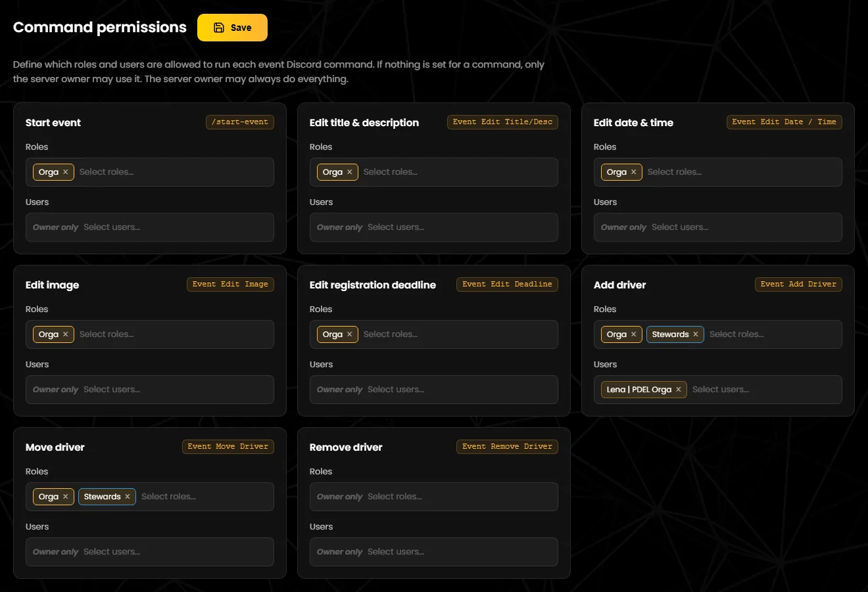Open Edit date & time users selector
868x592 pixels.
[x=718, y=227]
